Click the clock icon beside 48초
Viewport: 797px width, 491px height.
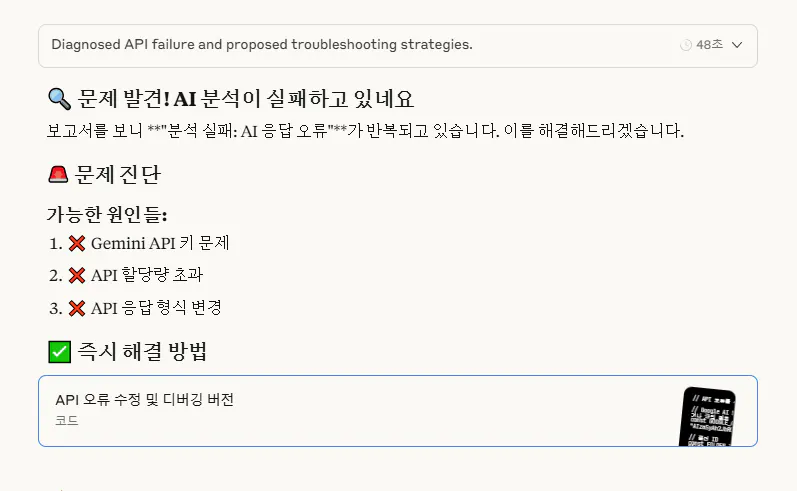686,45
